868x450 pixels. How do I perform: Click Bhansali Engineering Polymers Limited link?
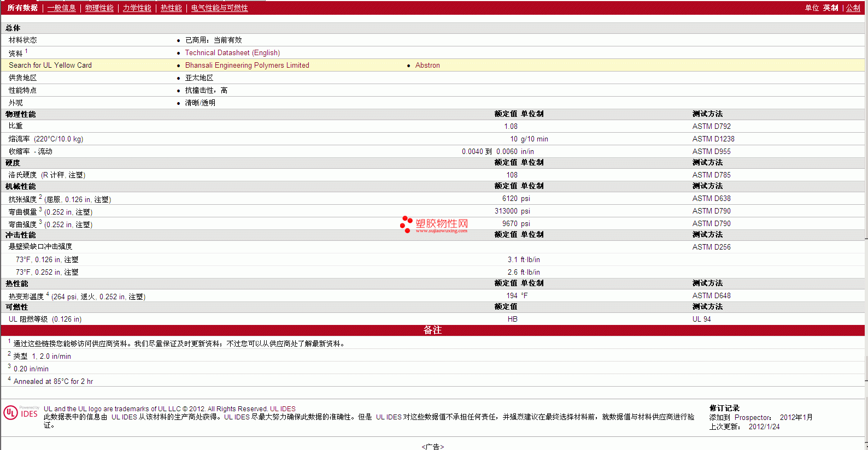(247, 66)
